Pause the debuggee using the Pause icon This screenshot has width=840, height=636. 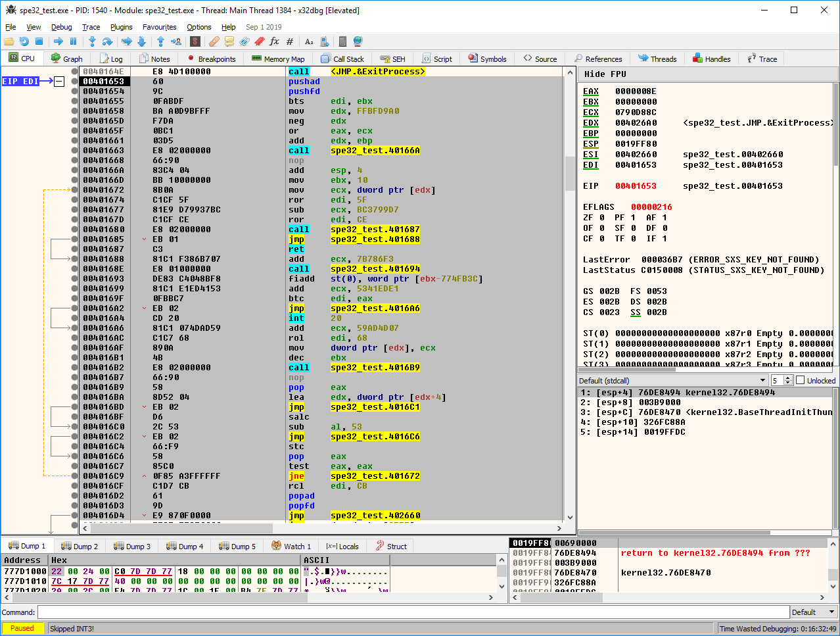(73, 41)
